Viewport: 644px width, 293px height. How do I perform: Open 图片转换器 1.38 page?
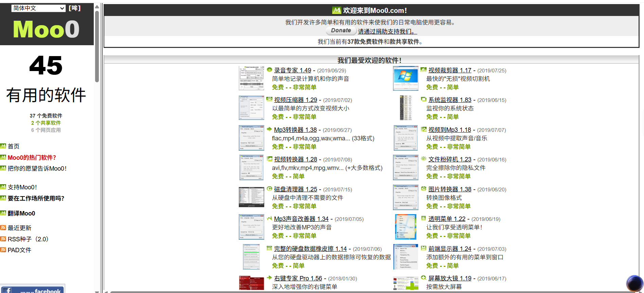tap(450, 189)
